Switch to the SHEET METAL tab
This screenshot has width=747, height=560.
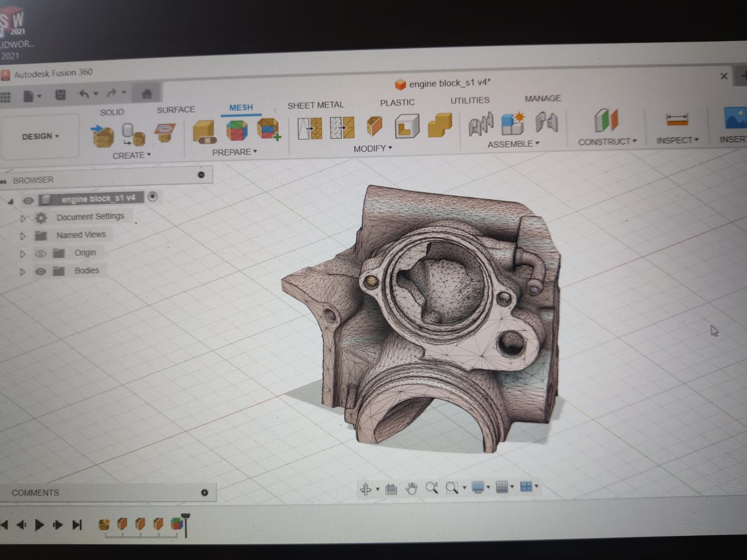pyautogui.click(x=316, y=105)
